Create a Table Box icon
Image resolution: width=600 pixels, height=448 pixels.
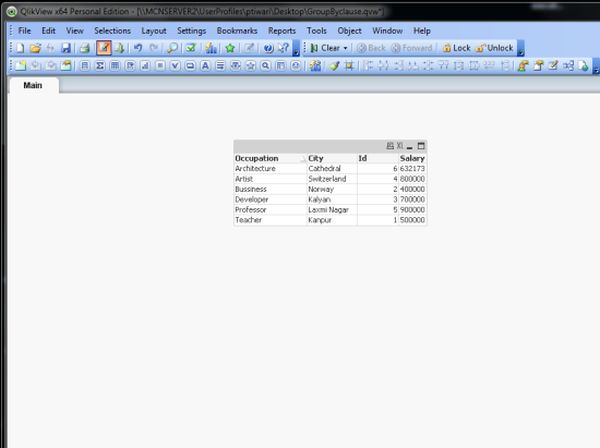point(115,66)
